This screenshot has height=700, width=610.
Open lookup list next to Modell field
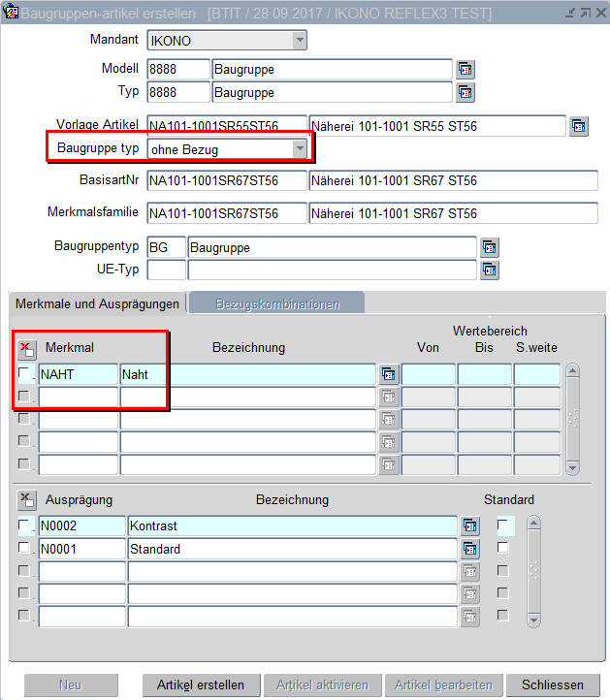466,69
